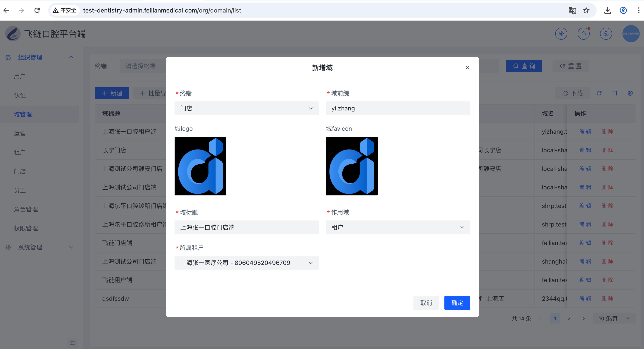Click the 飞链口腔平台端 logo
Image resolution: width=644 pixels, height=349 pixels.
coord(13,33)
